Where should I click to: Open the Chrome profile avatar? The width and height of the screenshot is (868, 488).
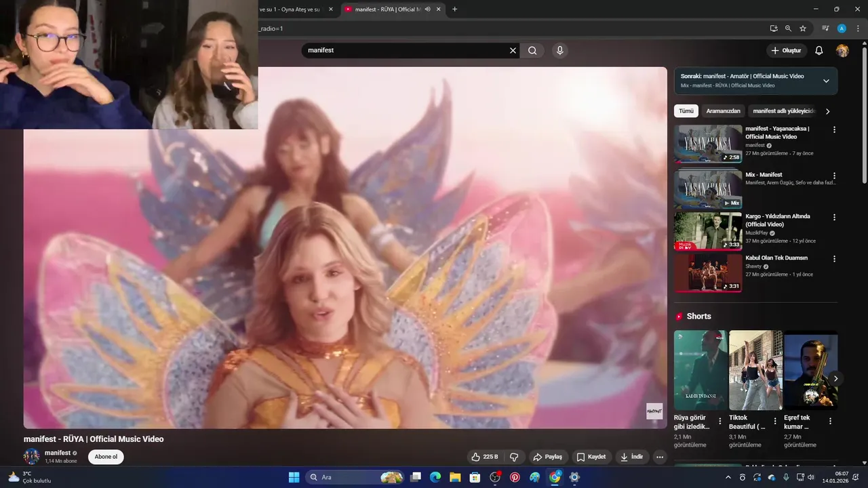point(842,28)
